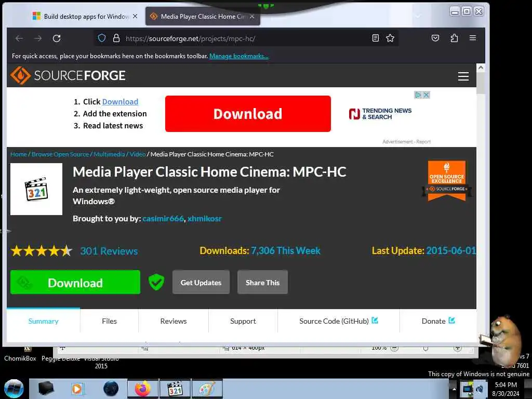Click the URL address bar field

tap(246, 38)
